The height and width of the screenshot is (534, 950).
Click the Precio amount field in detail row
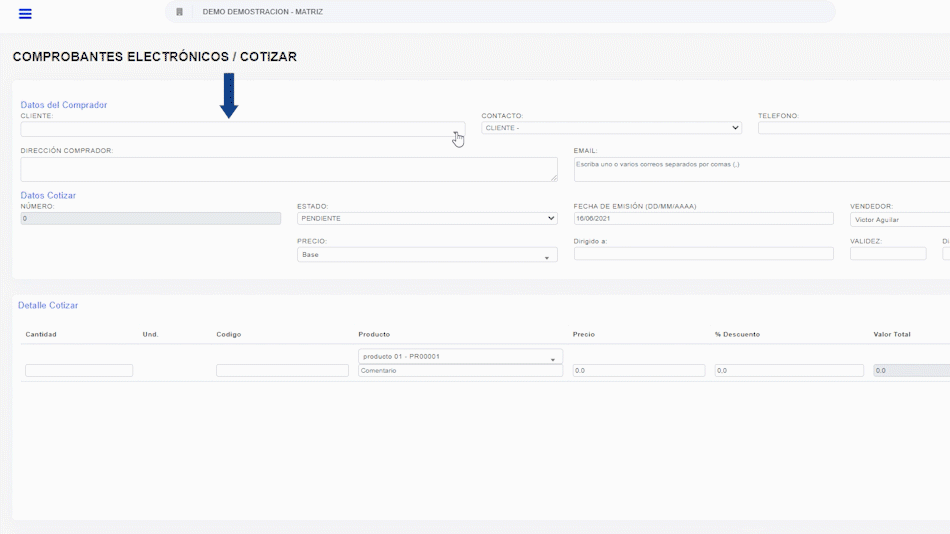(638, 371)
